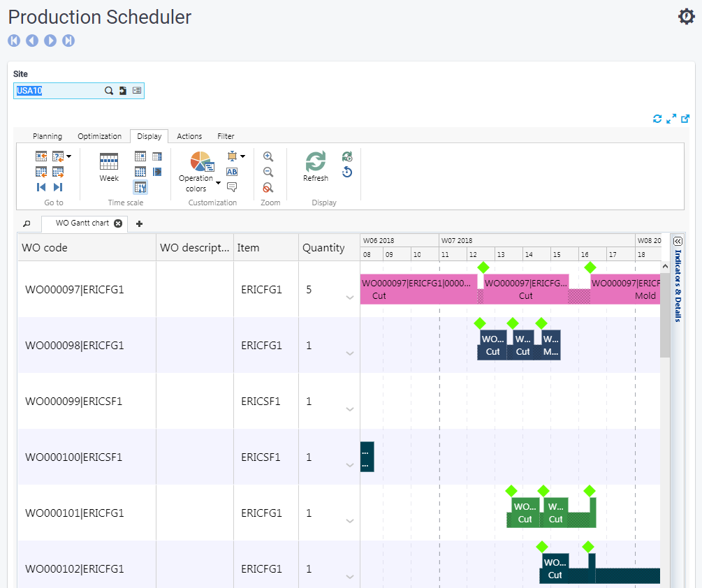Close the WO Gantt chart tab

(x=118, y=223)
